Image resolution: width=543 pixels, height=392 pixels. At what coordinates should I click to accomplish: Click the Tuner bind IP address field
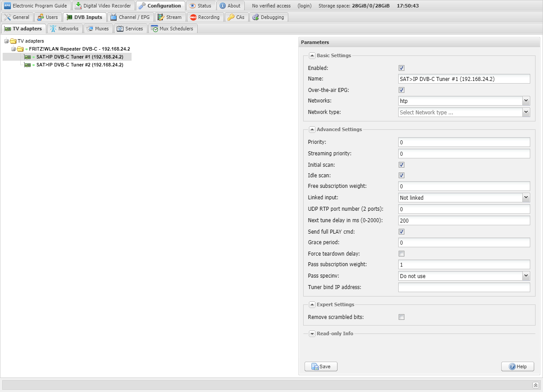pyautogui.click(x=464, y=287)
